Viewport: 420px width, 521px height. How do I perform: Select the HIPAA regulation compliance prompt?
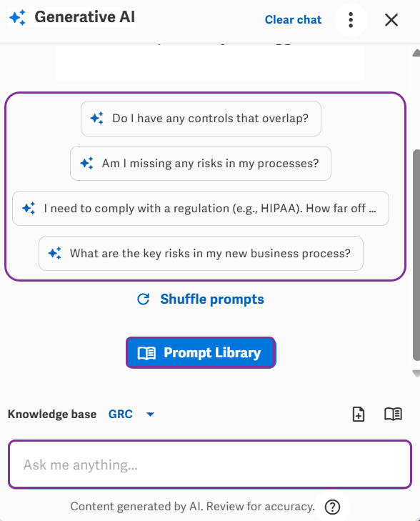[201, 209]
